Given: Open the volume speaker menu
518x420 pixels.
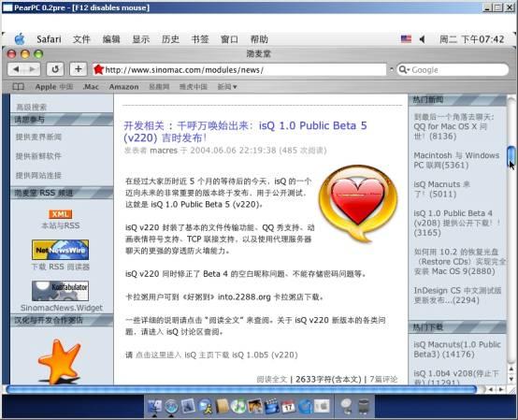Looking at the screenshot, I should pos(423,39).
